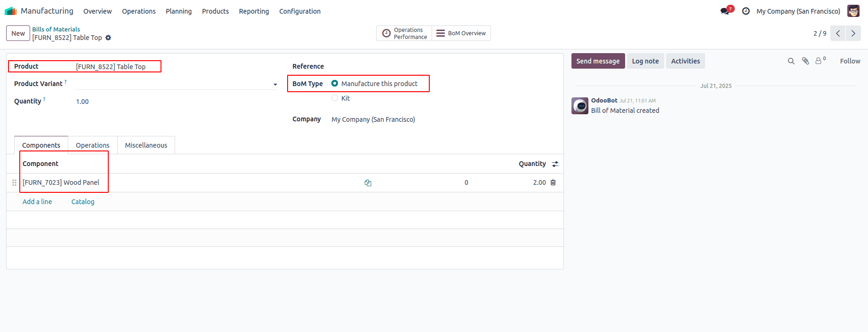868x332 pixels.
Task: Click the [FURN_7023] Wood Panel component cell
Action: pyautogui.click(x=61, y=182)
